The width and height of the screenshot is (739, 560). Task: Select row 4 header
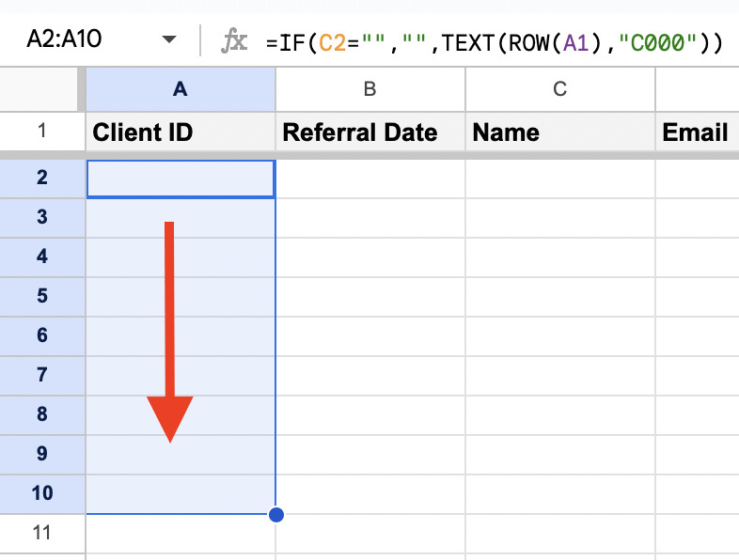42,257
